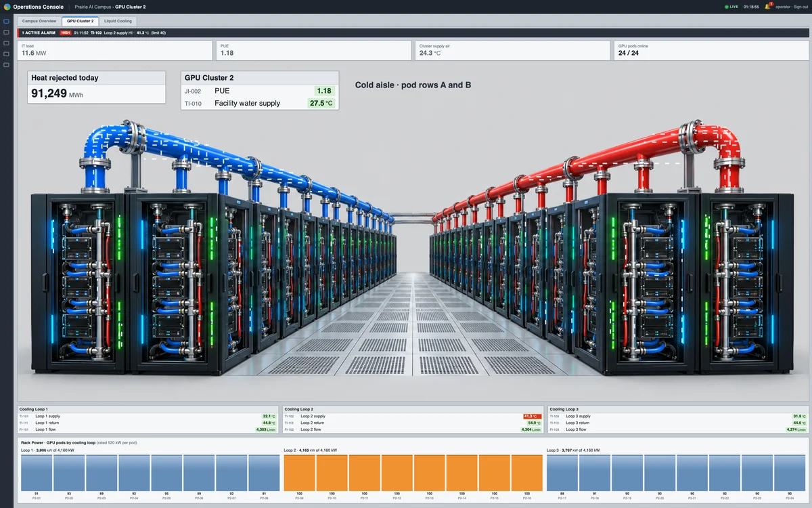Click the Cluster supply air 24.3 °C card

512,50
